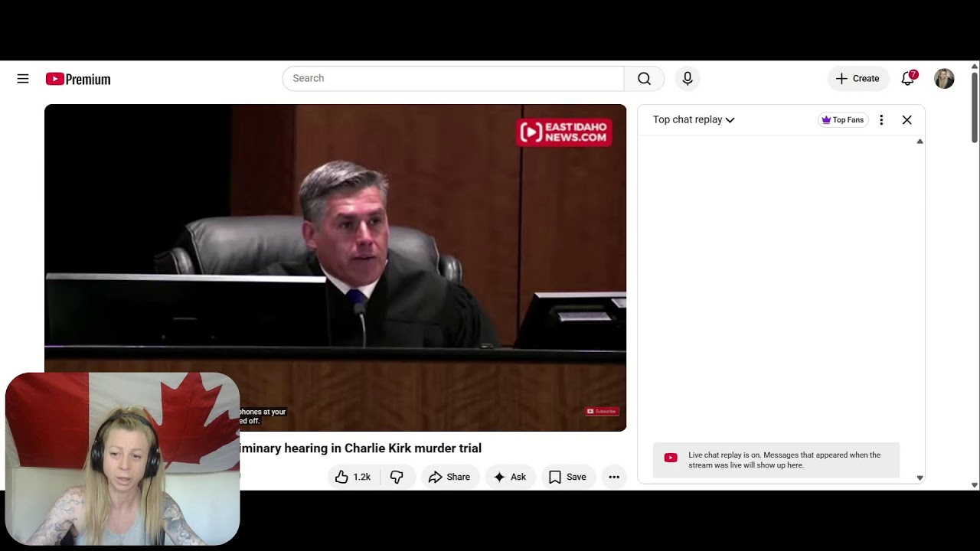Like the video with thumbs up
The image size is (980, 551).
coord(353,477)
